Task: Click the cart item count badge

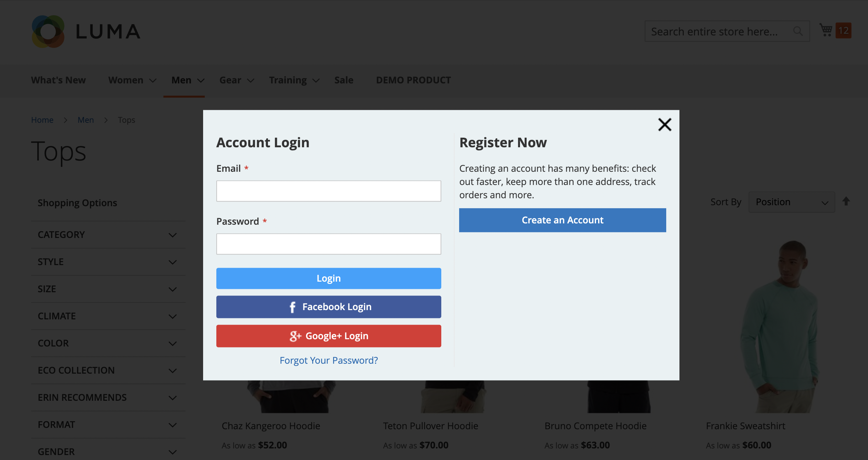Action: click(x=844, y=30)
